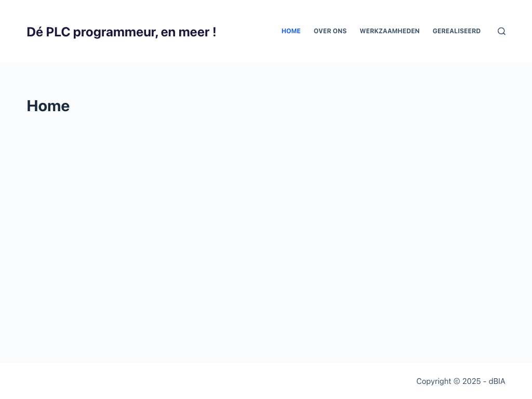Click the site title 'Dé PLC programmeur, en meer !'
This screenshot has width=532, height=399.
click(121, 32)
